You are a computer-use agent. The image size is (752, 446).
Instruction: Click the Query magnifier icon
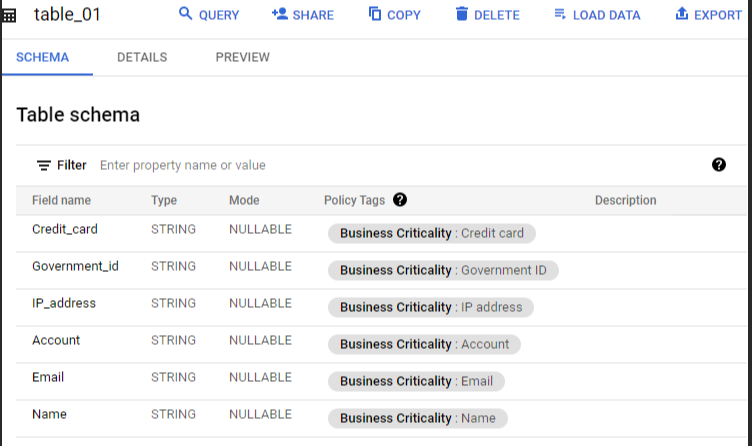click(x=185, y=15)
